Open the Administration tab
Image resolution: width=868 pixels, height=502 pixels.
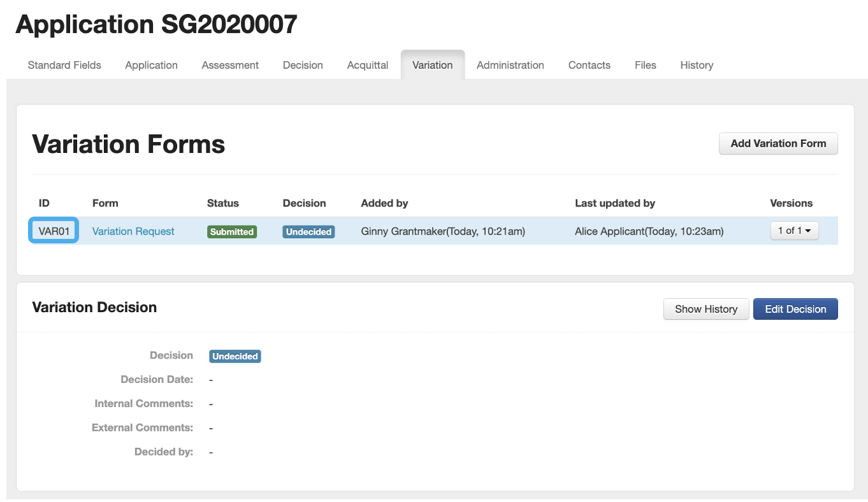click(510, 65)
